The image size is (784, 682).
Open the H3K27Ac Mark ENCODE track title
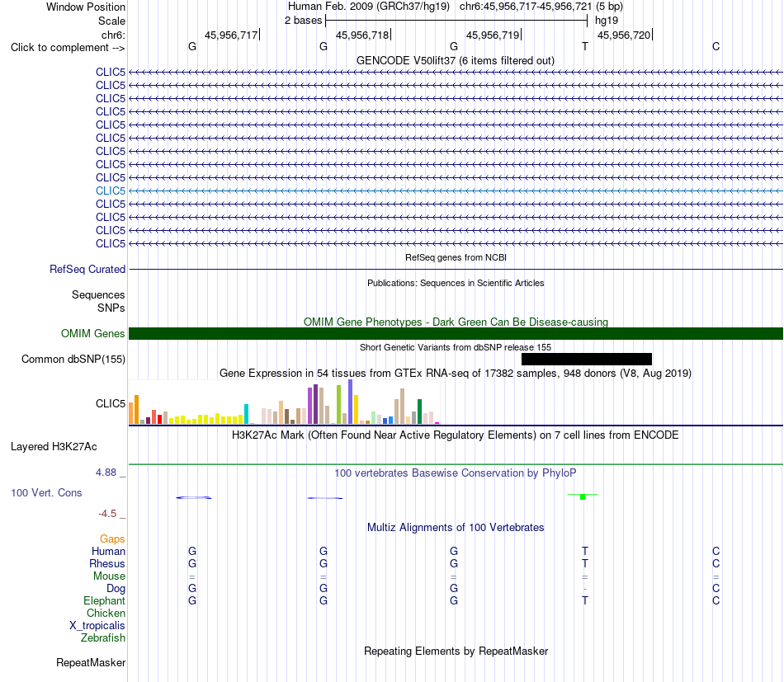click(x=455, y=435)
